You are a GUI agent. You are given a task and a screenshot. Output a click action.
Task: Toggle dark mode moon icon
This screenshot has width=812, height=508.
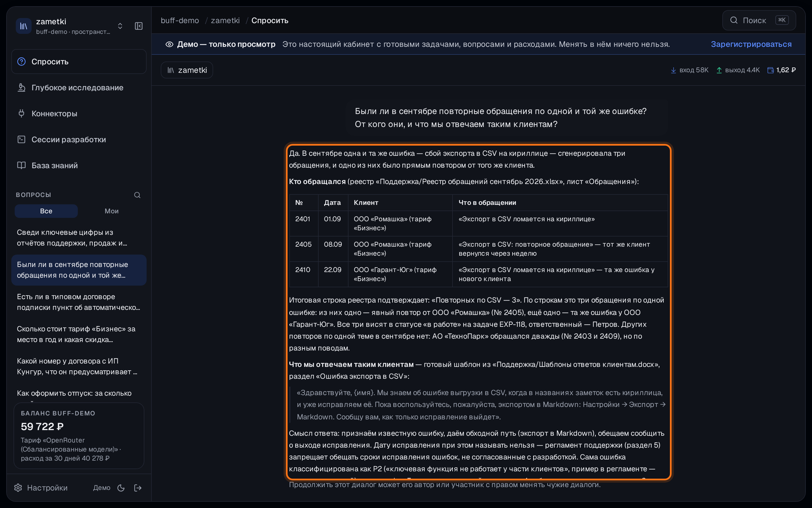point(121,488)
